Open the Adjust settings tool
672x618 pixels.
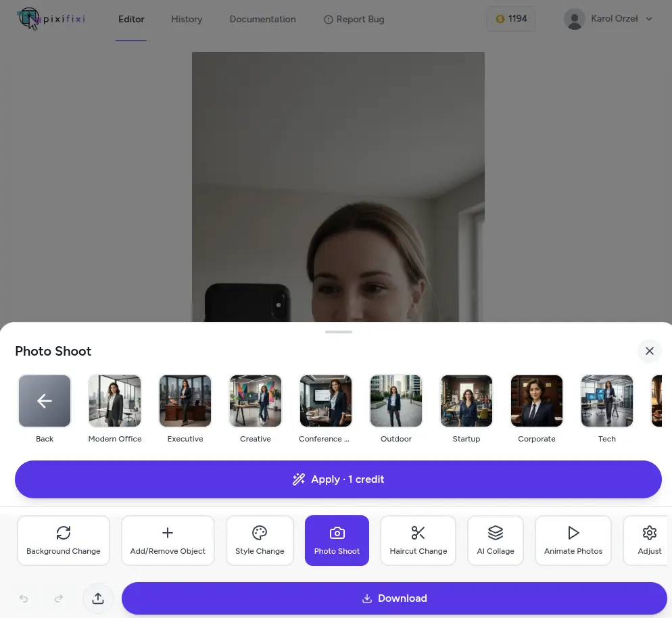point(648,540)
